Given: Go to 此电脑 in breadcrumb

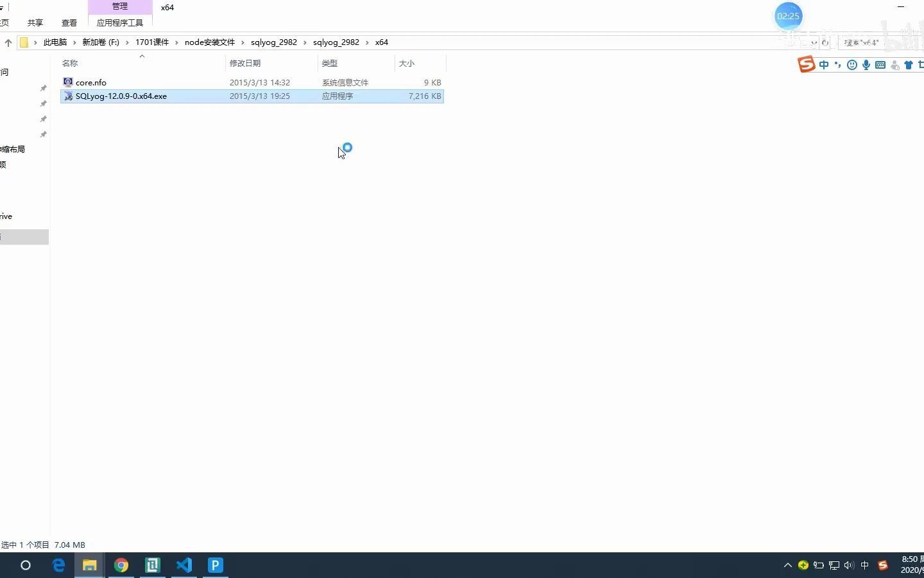Looking at the screenshot, I should point(55,42).
